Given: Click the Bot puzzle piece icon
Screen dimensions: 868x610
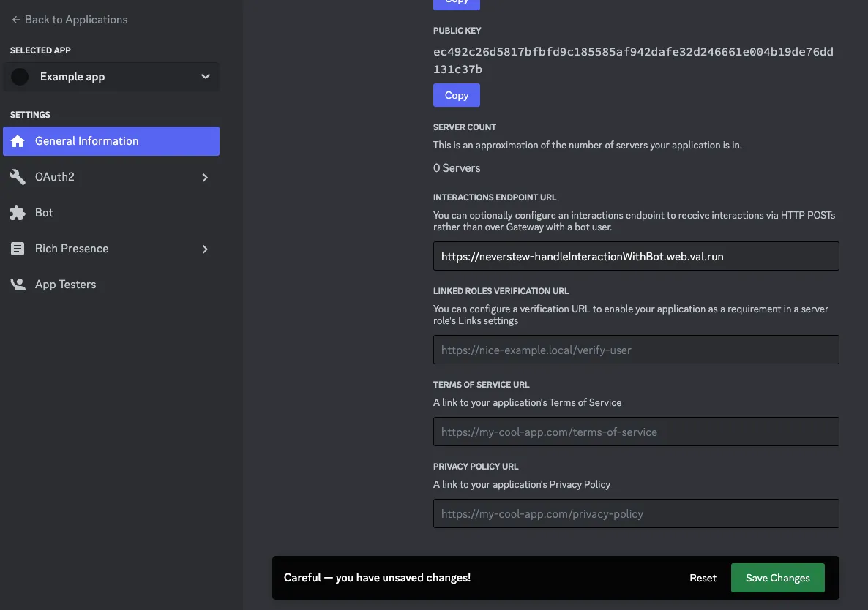Looking at the screenshot, I should pyautogui.click(x=18, y=213).
